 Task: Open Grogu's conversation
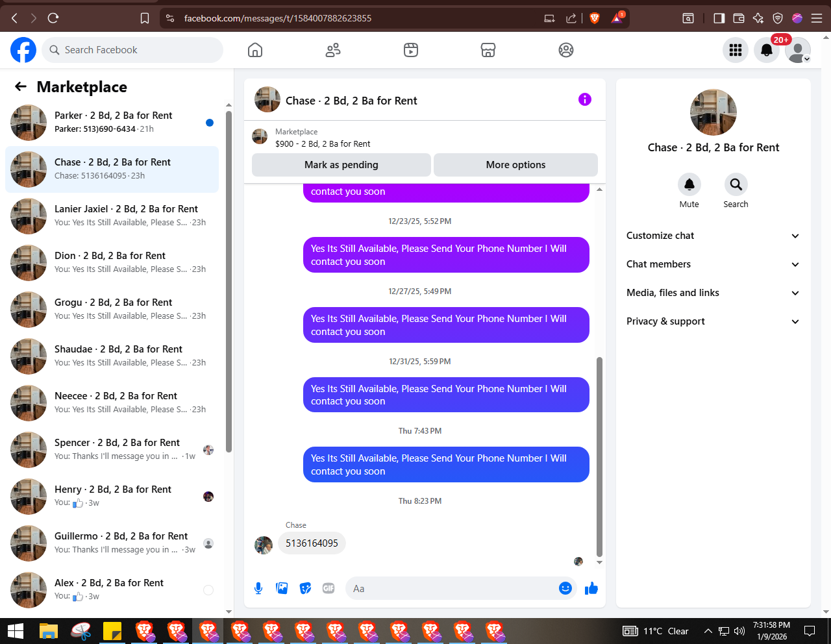(x=112, y=310)
